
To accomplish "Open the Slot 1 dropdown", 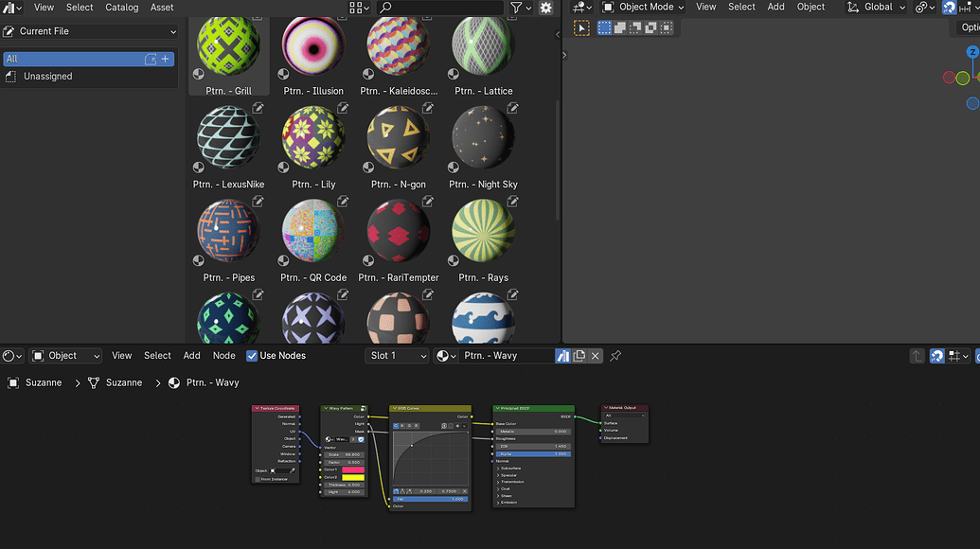I will click(398, 356).
